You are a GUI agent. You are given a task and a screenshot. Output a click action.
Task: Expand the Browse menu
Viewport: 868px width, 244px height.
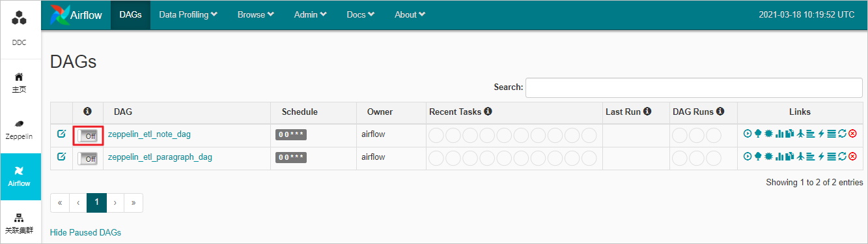coord(256,14)
